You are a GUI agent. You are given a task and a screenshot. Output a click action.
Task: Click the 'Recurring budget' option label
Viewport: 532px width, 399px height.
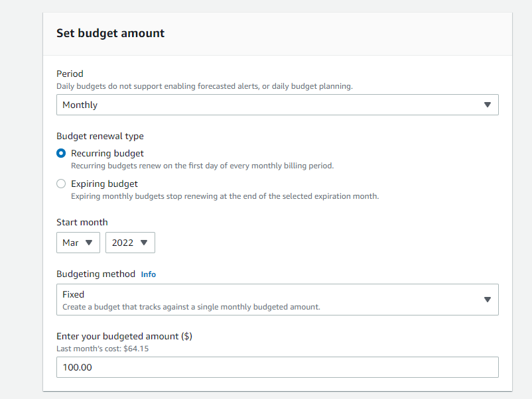[107, 153]
